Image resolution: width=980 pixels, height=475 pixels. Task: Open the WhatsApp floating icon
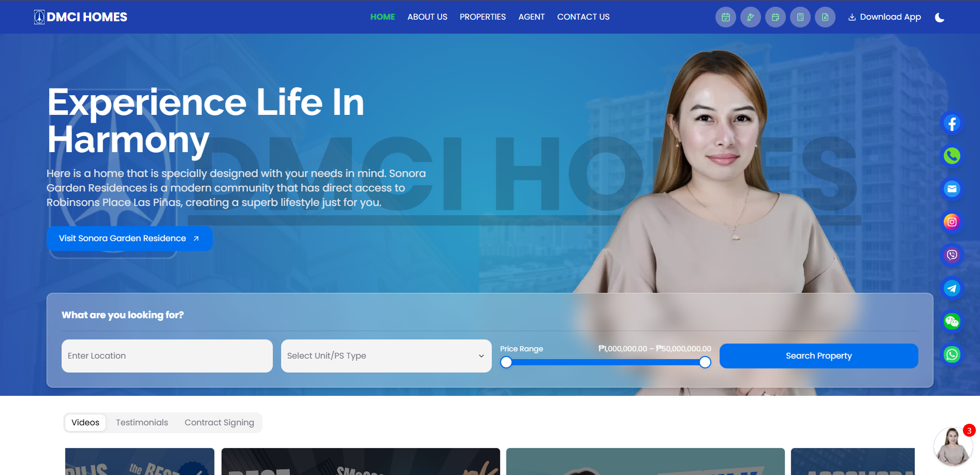[952, 354]
